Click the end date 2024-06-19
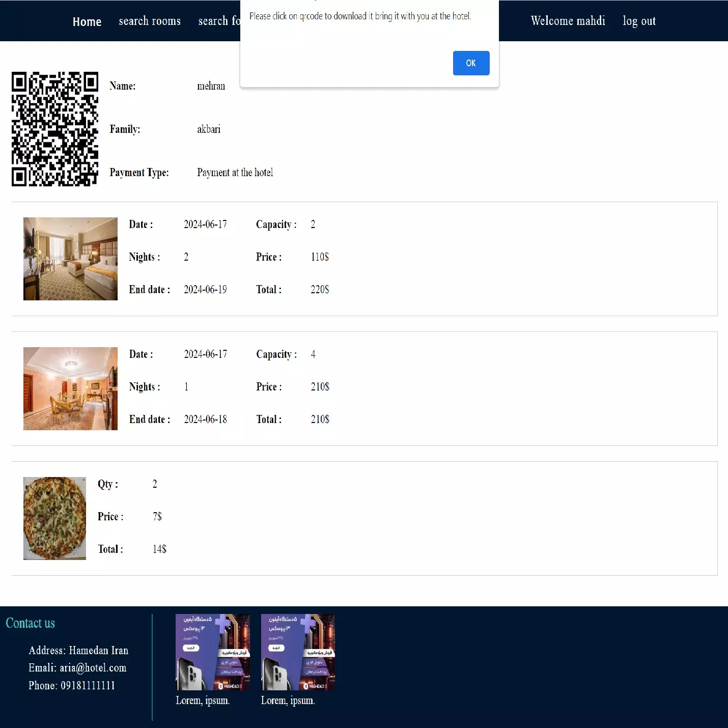The width and height of the screenshot is (728, 728). (x=205, y=290)
